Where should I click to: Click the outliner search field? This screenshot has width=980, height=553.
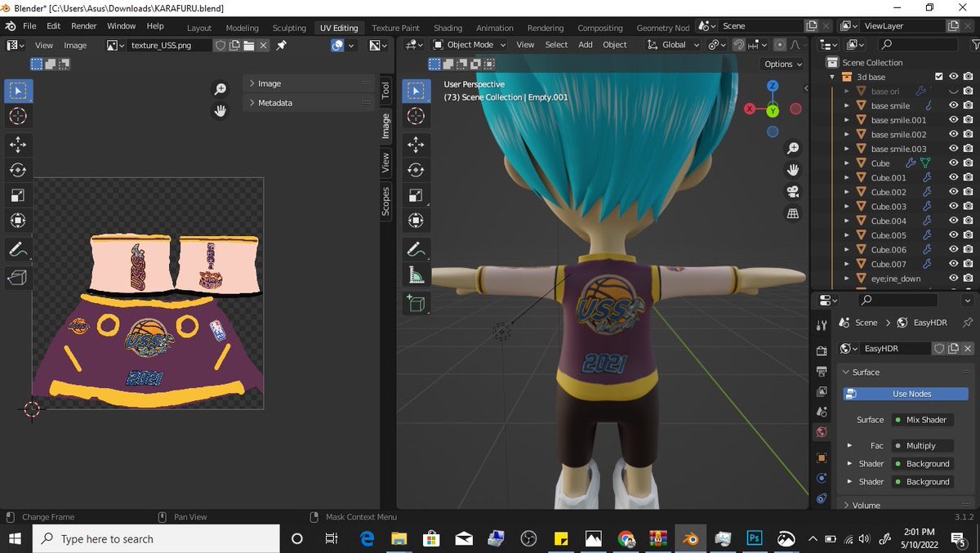pyautogui.click(x=918, y=45)
